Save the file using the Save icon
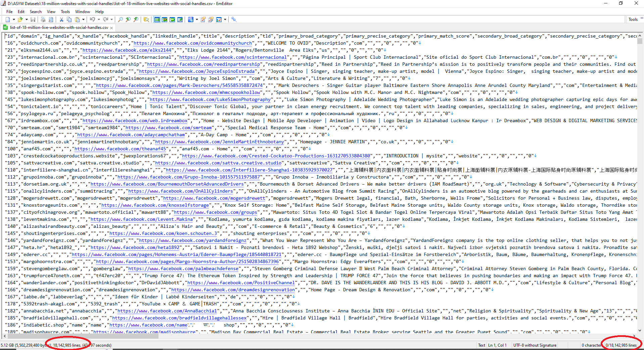 point(33,19)
